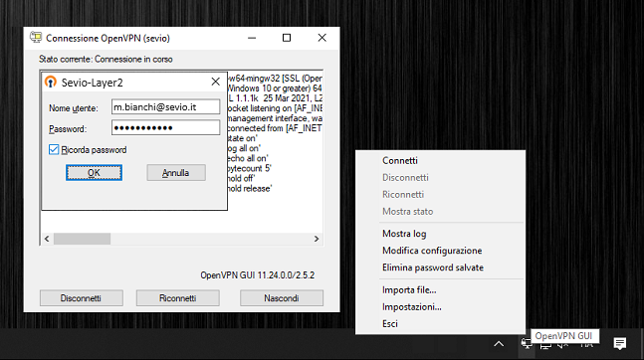Click the Riconnetti button in the OpenVPN window

point(178,298)
